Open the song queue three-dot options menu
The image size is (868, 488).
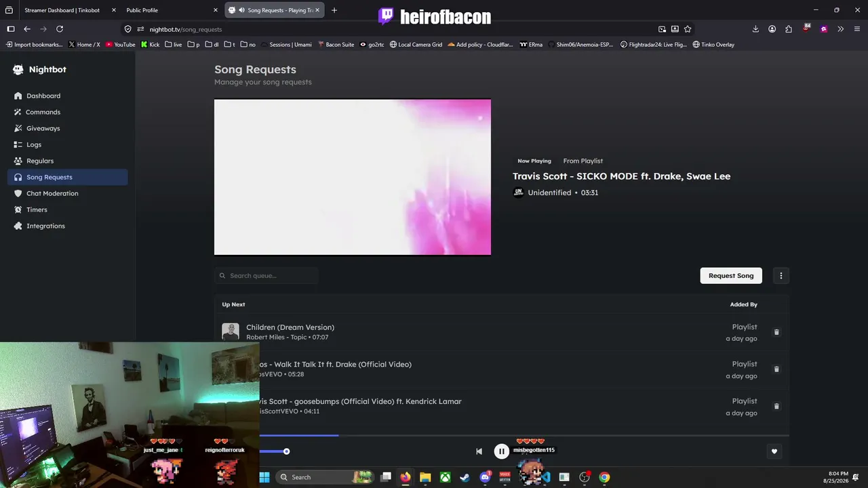click(781, 276)
